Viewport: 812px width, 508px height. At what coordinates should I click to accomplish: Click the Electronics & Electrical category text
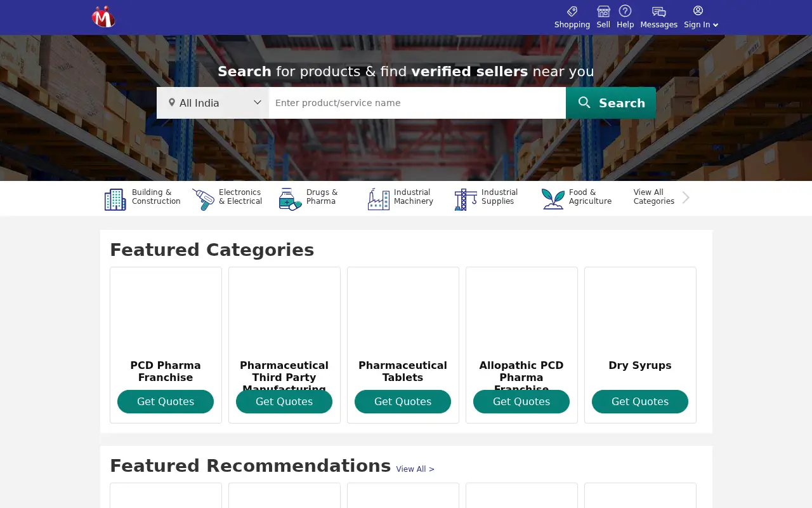(240, 197)
